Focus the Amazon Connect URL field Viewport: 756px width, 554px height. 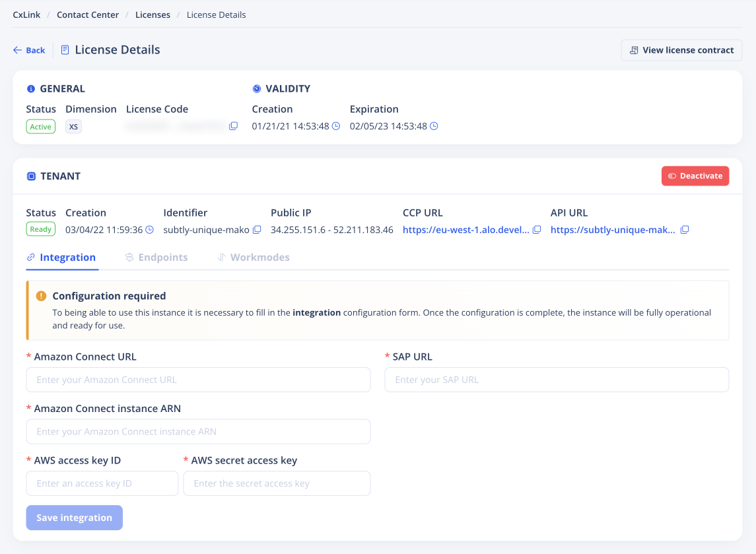[x=198, y=380]
